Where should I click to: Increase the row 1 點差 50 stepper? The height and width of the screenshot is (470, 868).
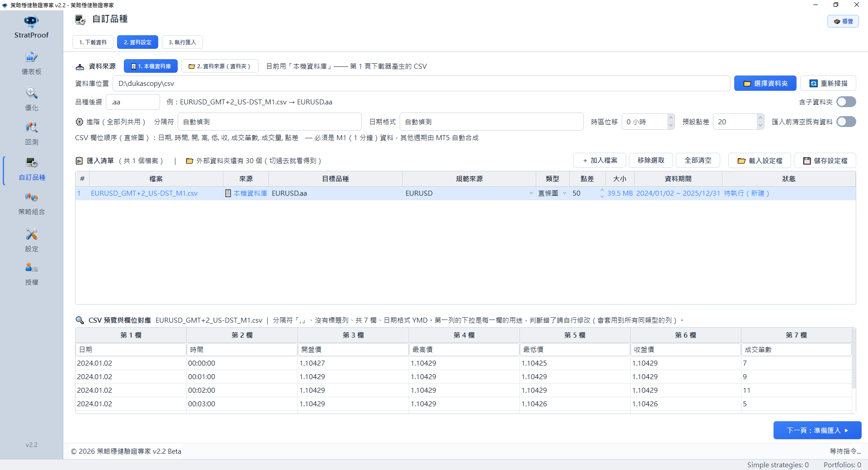pyautogui.click(x=602, y=190)
